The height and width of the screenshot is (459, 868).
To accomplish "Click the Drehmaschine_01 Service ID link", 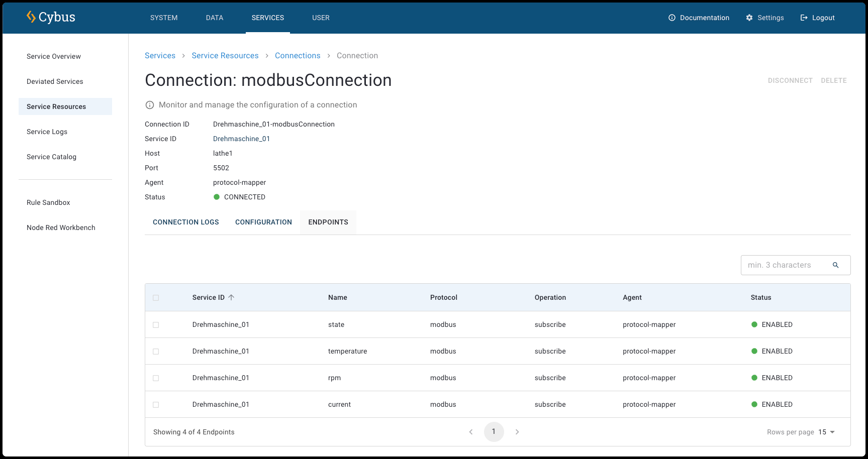I will [x=241, y=139].
